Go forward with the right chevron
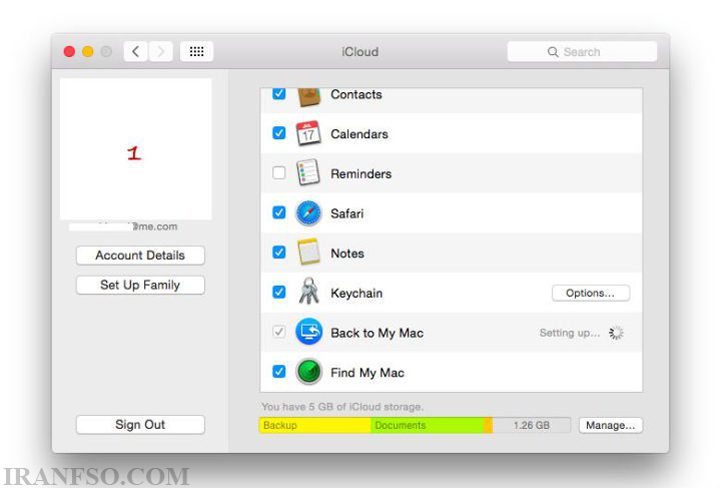Image resolution: width=720 pixels, height=488 pixels. [160, 51]
